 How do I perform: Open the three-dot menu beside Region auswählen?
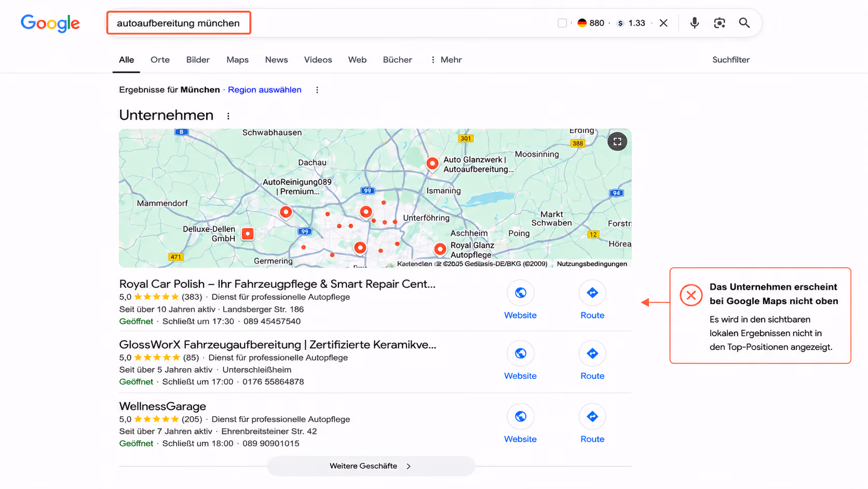pos(317,90)
